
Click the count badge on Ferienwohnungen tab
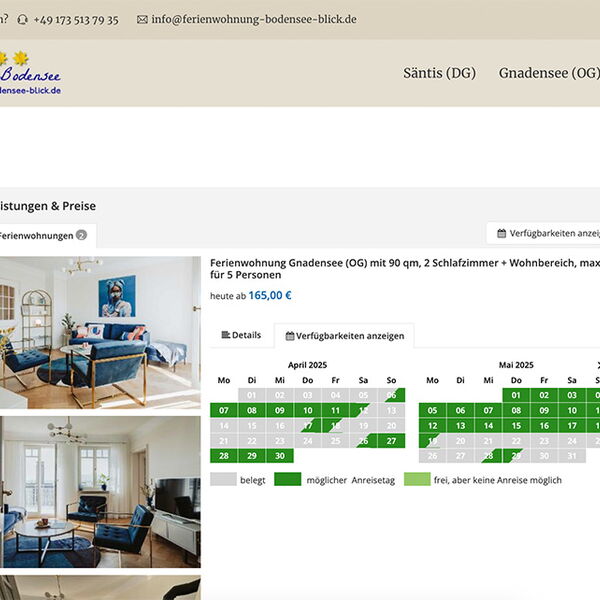coord(81,236)
